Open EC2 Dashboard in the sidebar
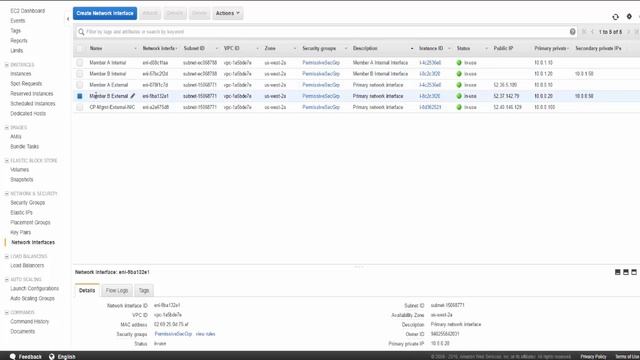640x360 pixels. [27, 11]
